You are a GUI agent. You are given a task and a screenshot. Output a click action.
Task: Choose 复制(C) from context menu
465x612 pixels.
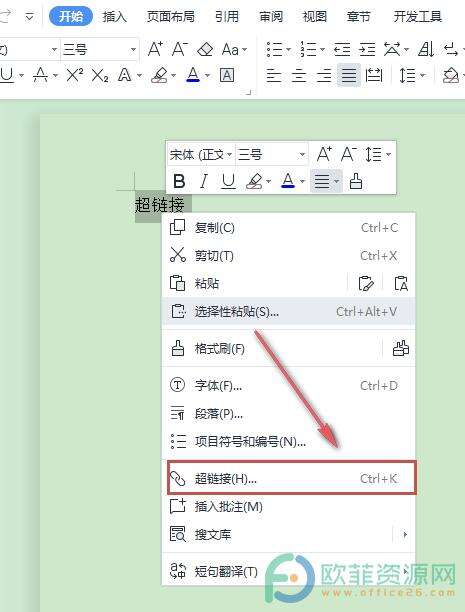289,228
